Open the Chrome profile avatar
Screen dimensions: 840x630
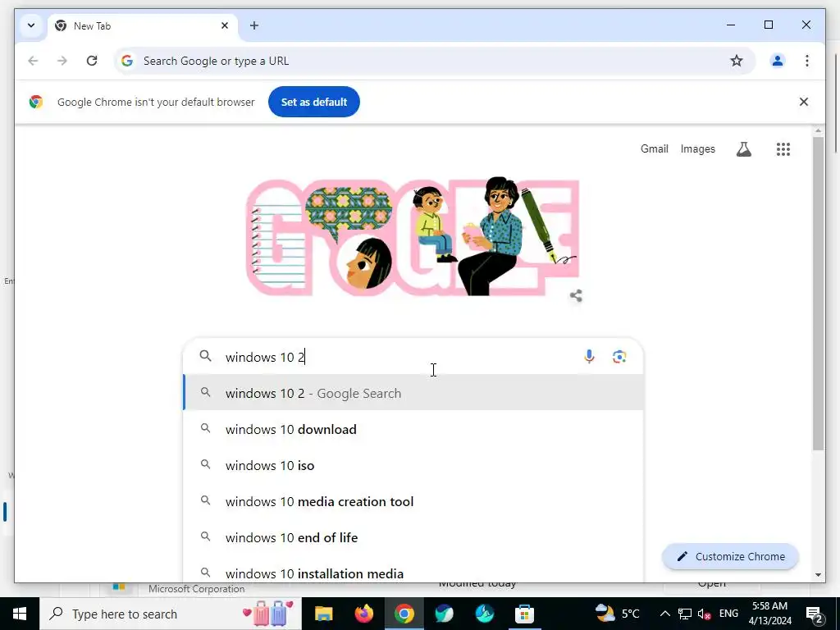point(778,61)
